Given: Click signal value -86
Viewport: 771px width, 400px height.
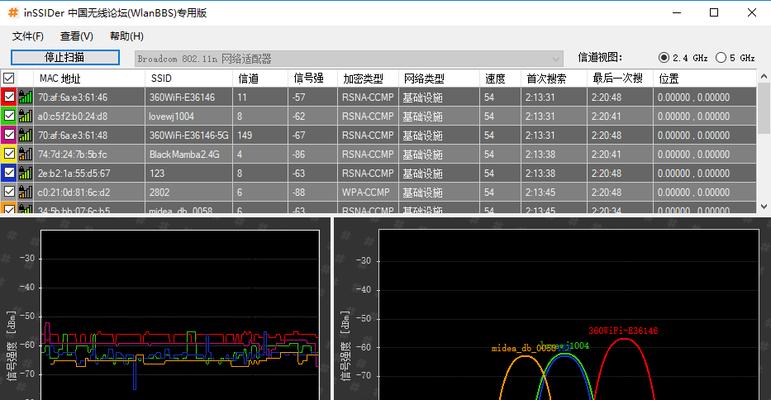Looking at the screenshot, I should tap(298, 154).
